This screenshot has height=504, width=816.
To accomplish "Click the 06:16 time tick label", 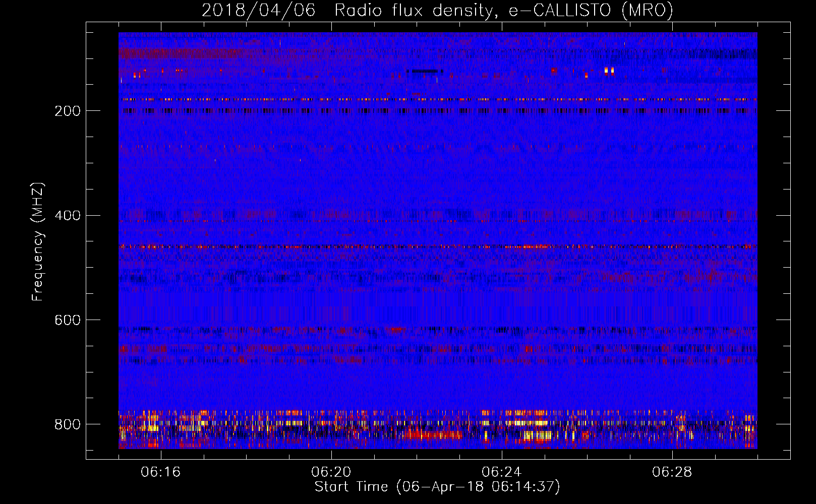I will tap(161, 472).
